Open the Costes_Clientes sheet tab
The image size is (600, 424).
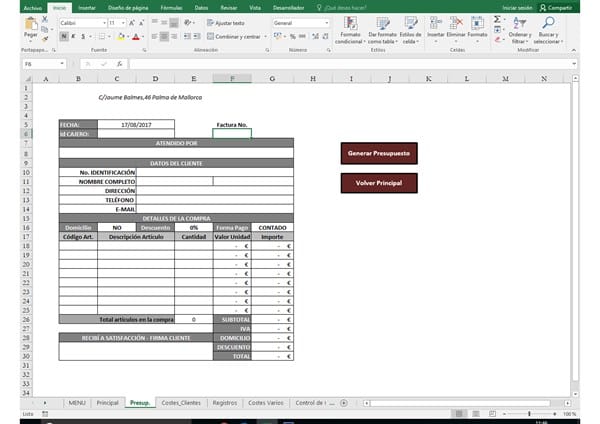coord(181,403)
